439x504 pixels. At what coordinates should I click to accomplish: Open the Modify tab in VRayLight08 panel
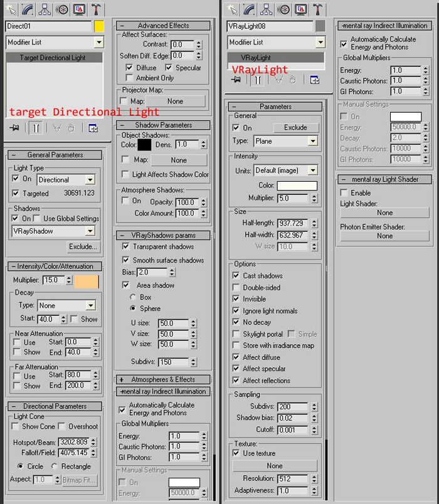(250, 9)
